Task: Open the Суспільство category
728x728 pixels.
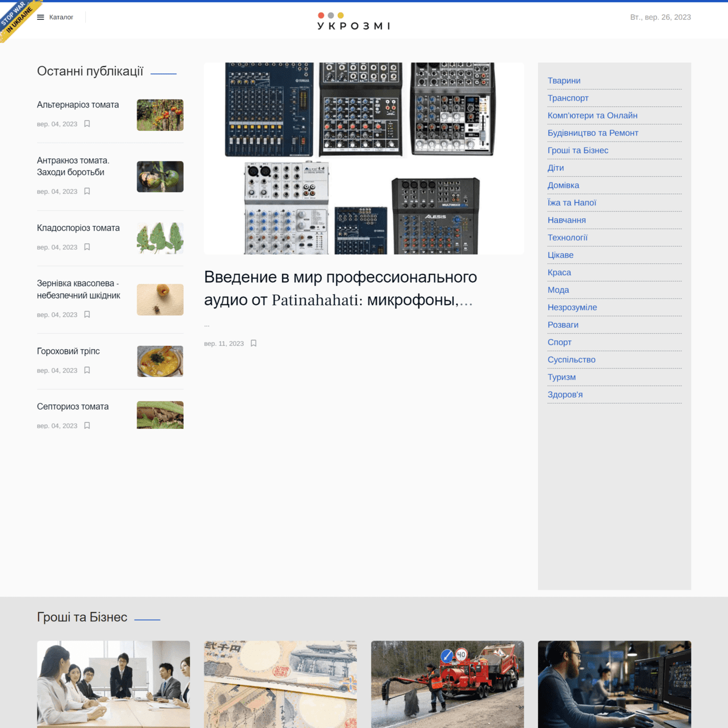Action: tap(572, 359)
